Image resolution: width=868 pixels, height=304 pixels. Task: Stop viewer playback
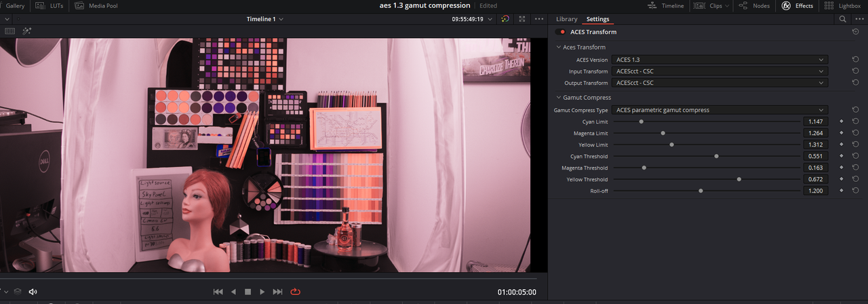pyautogui.click(x=248, y=292)
